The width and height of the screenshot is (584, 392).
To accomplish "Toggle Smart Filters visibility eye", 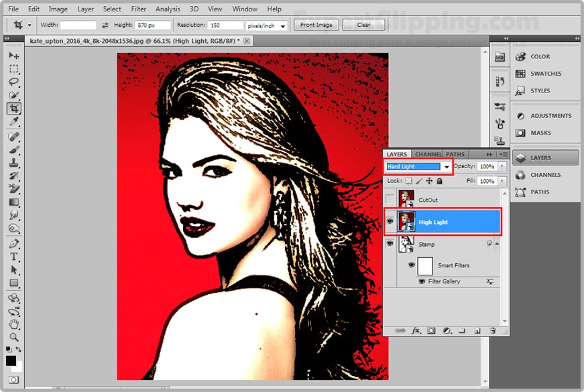I will [x=412, y=265].
